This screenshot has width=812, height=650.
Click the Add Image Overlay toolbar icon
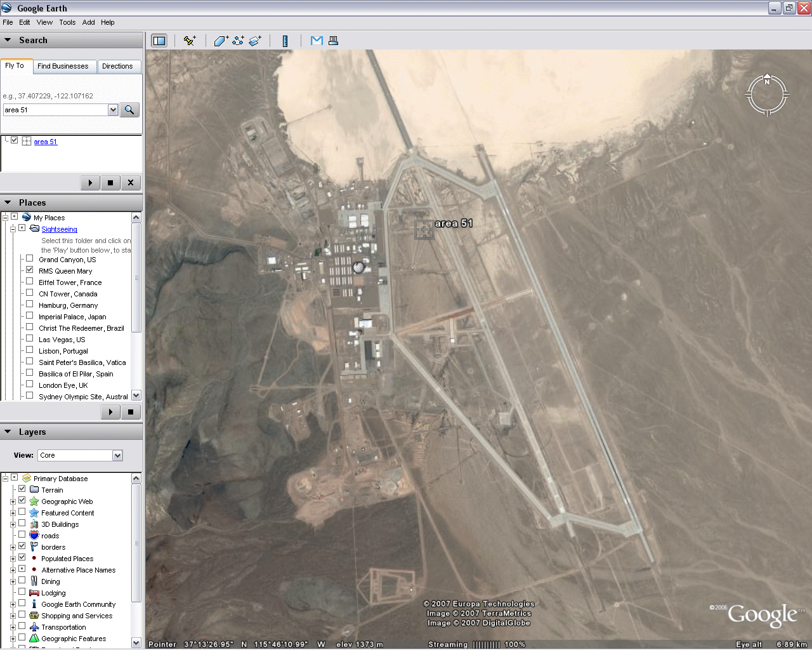255,41
